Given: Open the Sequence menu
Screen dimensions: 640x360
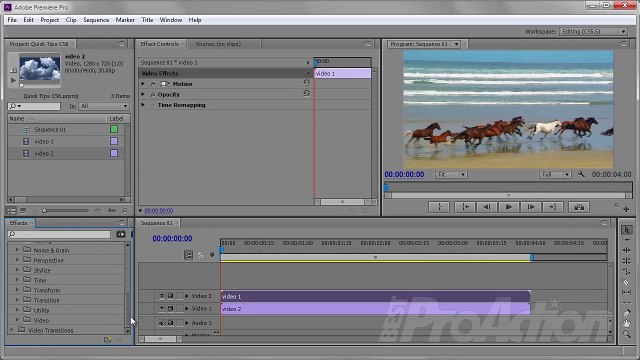Looking at the screenshot, I should tap(96, 20).
